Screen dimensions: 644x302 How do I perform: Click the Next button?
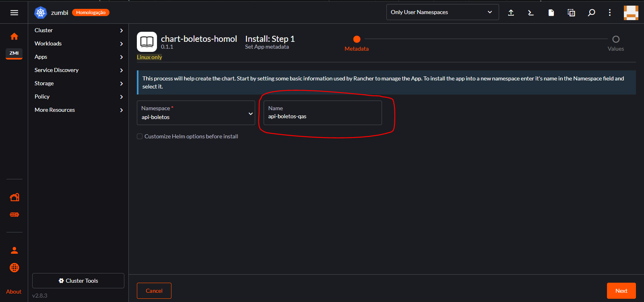tap(621, 291)
